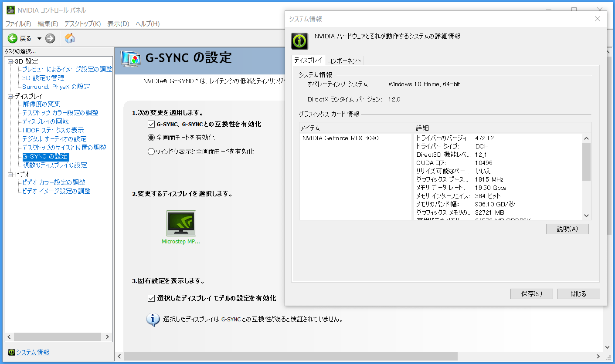This screenshot has height=364, width=615.
Task: Open デスクトップのサイズと位置の調整
Action: coord(64,148)
